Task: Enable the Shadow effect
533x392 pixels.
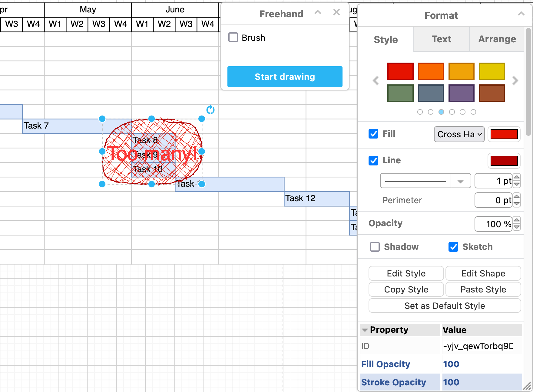Action: point(375,247)
